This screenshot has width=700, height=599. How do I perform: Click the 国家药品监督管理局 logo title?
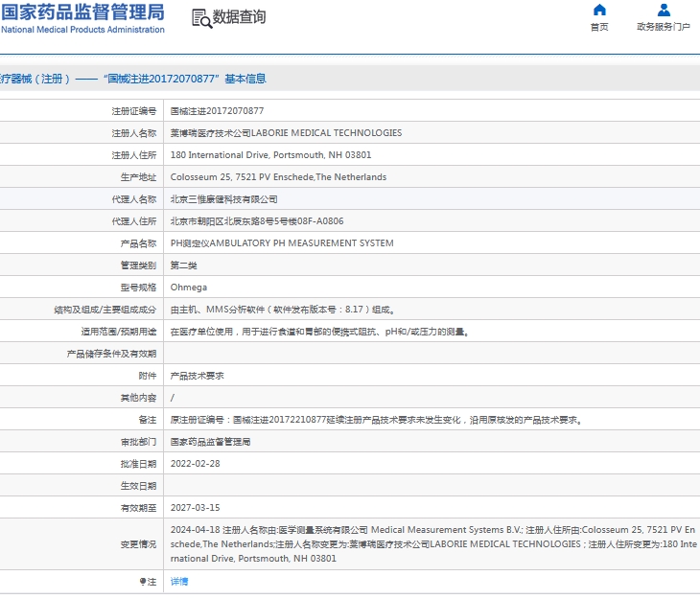pyautogui.click(x=82, y=12)
